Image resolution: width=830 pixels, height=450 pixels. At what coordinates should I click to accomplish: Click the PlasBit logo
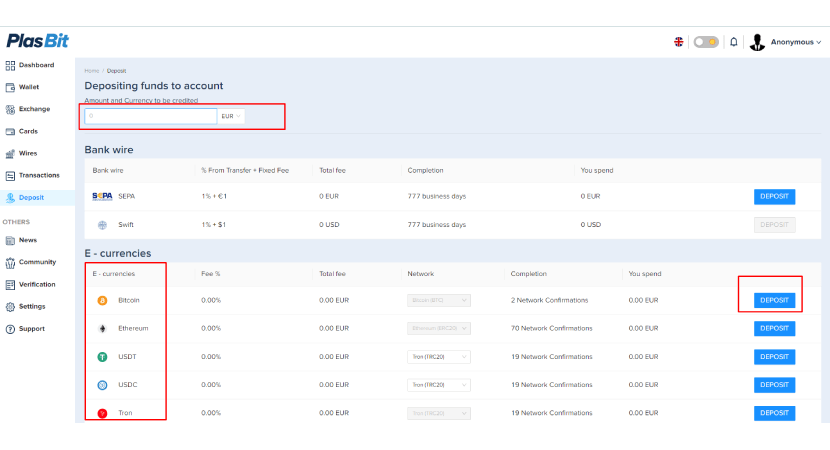[x=38, y=41]
